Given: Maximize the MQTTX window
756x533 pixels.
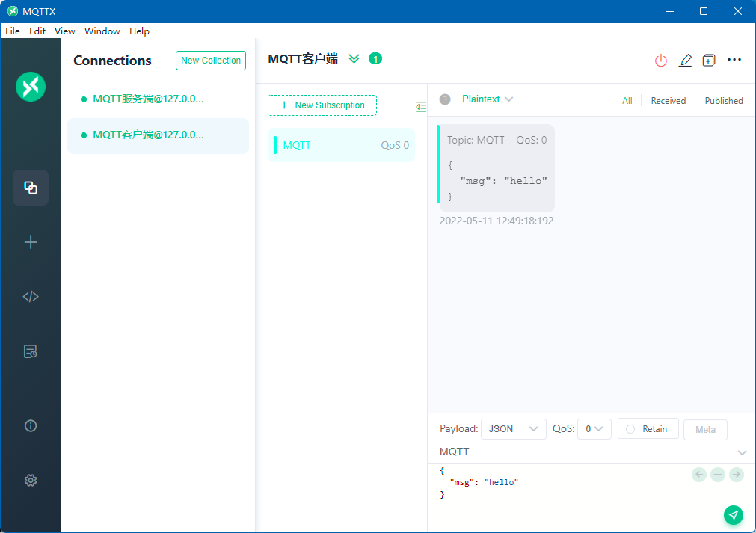Looking at the screenshot, I should pyautogui.click(x=704, y=11).
